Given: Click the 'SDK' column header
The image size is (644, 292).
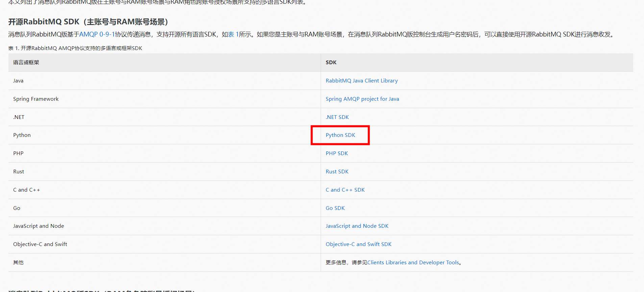Looking at the screenshot, I should [x=477, y=63].
